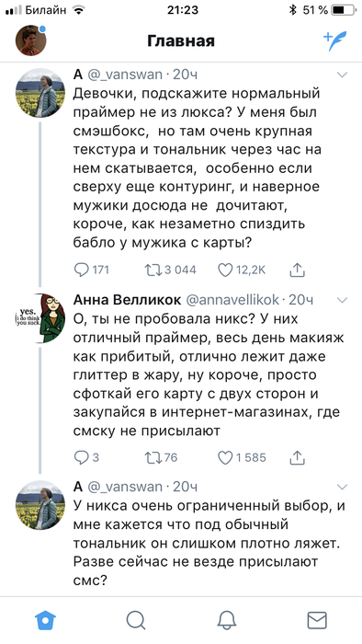Switch to the Home tab
Image resolution: width=362 pixels, height=644 pixels.
point(45,620)
